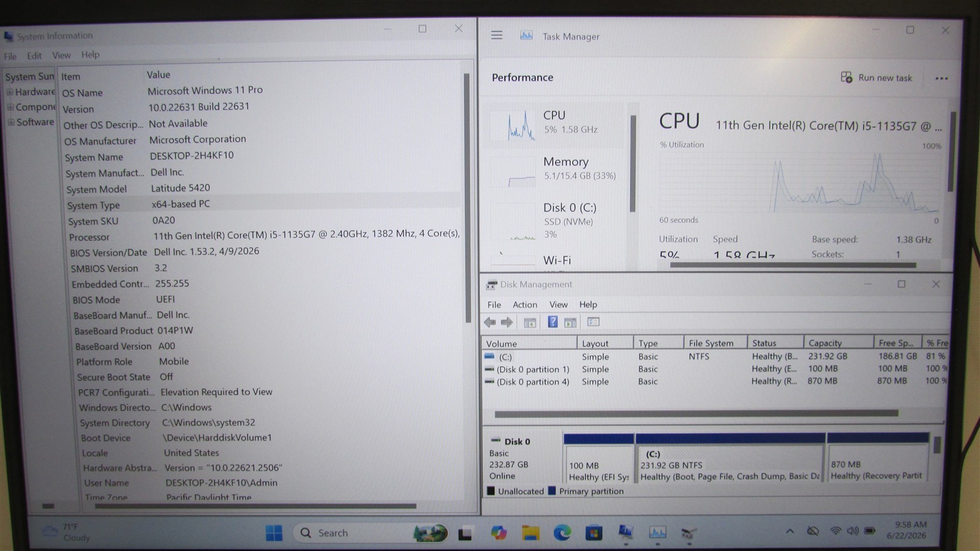The width and height of the screenshot is (980, 551).
Task: Click Run new task in Task Manager
Action: point(876,78)
